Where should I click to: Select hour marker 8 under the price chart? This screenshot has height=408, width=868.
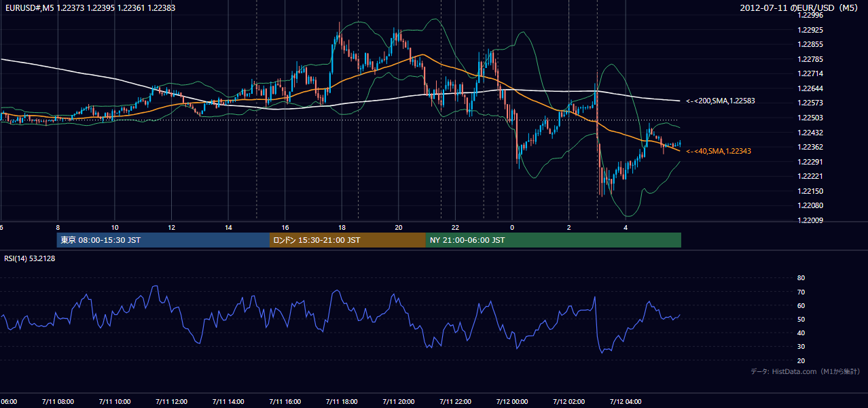click(x=58, y=228)
